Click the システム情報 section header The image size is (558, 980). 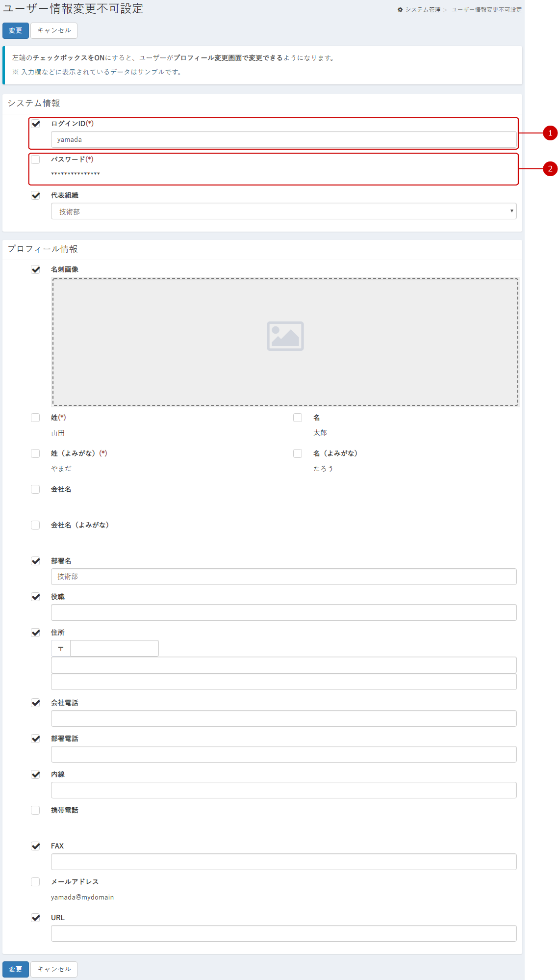coord(34,103)
